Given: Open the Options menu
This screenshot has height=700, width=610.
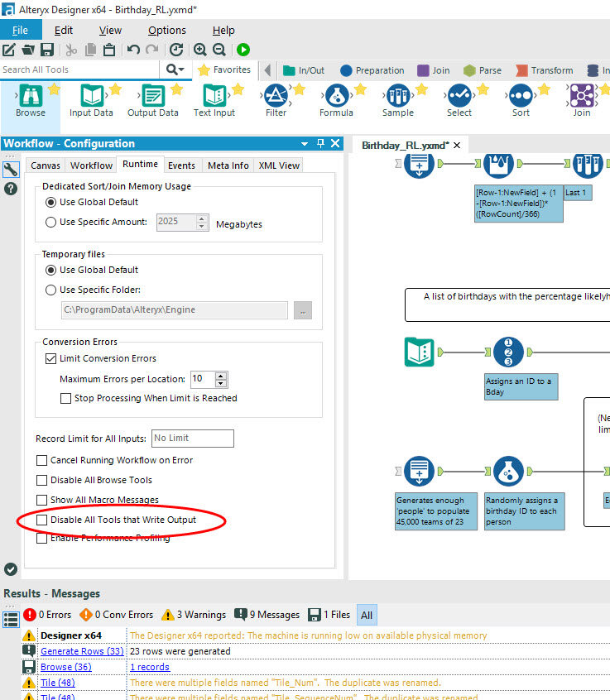Looking at the screenshot, I should [x=167, y=30].
